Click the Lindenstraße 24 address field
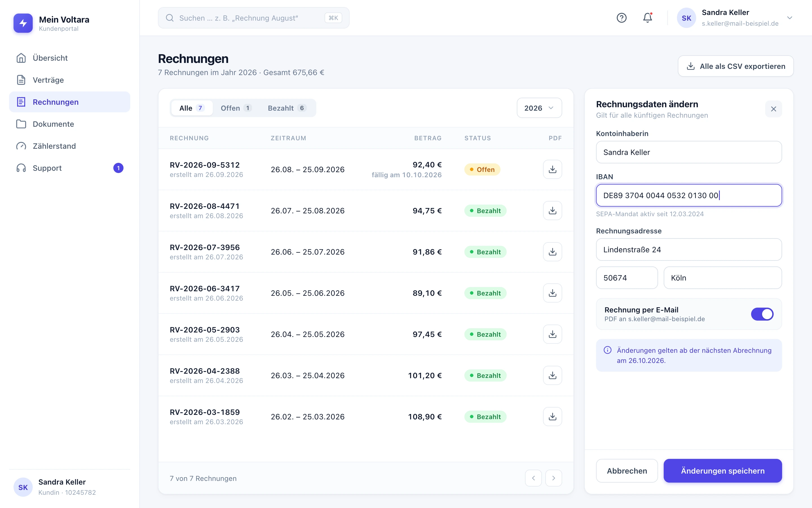 (x=689, y=250)
